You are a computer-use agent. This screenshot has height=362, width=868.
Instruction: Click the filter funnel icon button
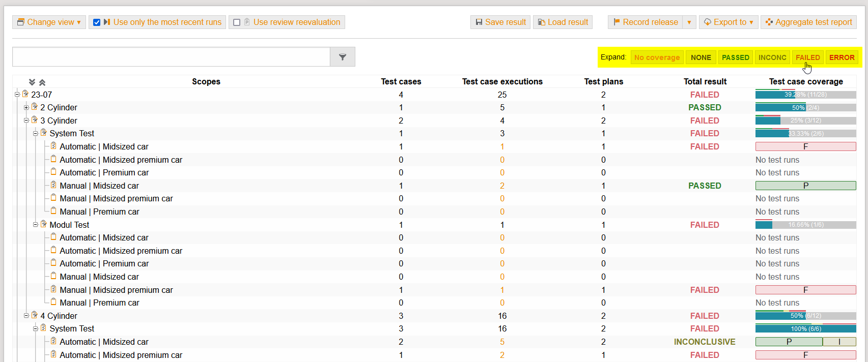point(342,57)
